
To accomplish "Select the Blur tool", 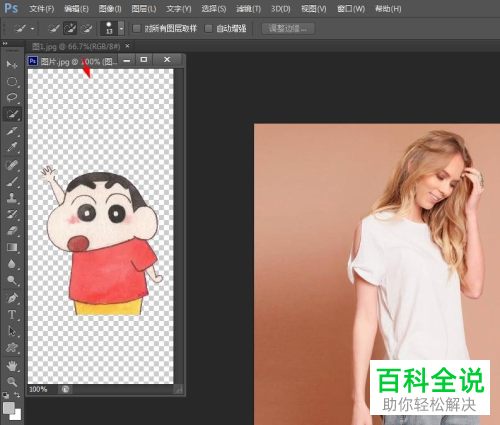I will point(12,264).
